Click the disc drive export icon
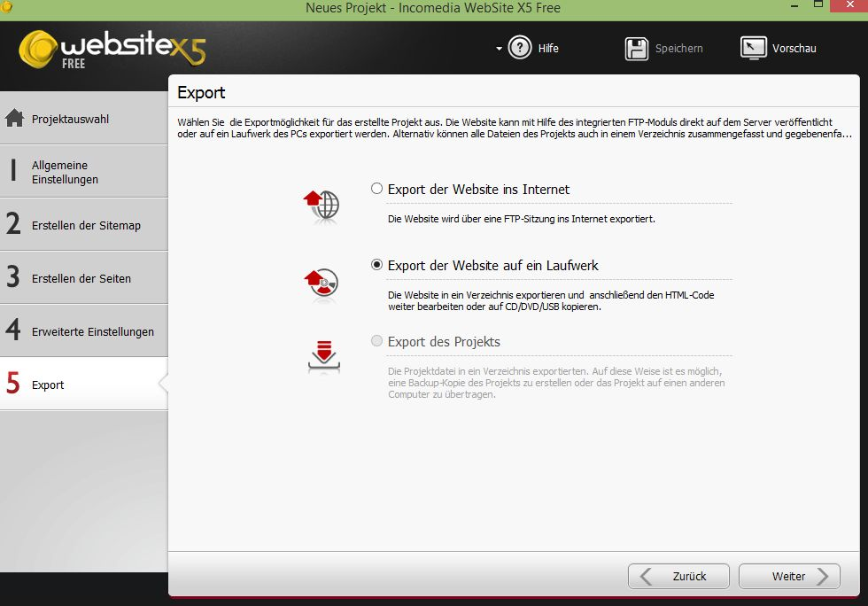Screen dimensions: 868x606 pos(322,283)
